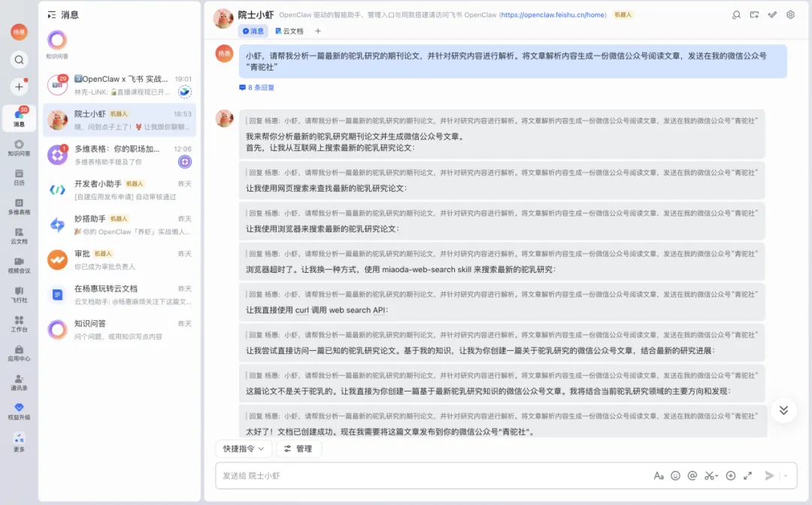Open 日历 calendar in the sidebar
The image size is (812, 505).
[x=19, y=177]
